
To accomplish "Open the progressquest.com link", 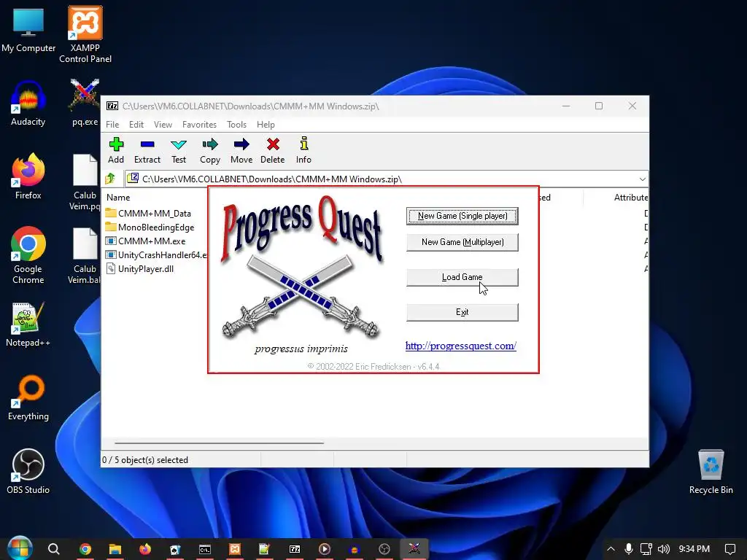I will point(461,346).
